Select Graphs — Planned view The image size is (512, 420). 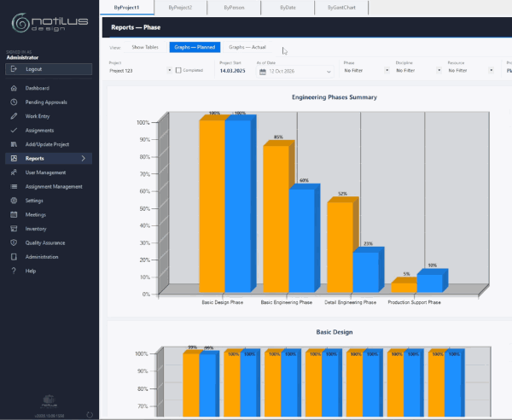pyautogui.click(x=195, y=47)
